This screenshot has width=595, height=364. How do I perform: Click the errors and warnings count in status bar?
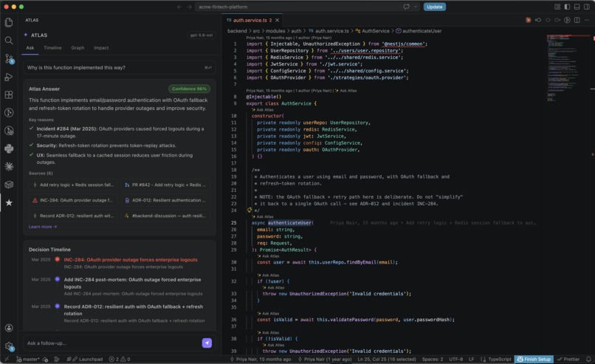[x=120, y=359]
